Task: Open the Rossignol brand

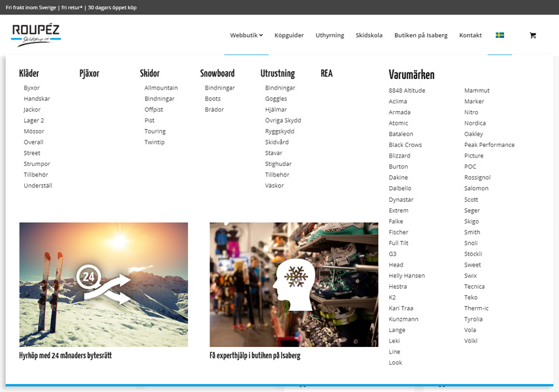Action: point(477,178)
